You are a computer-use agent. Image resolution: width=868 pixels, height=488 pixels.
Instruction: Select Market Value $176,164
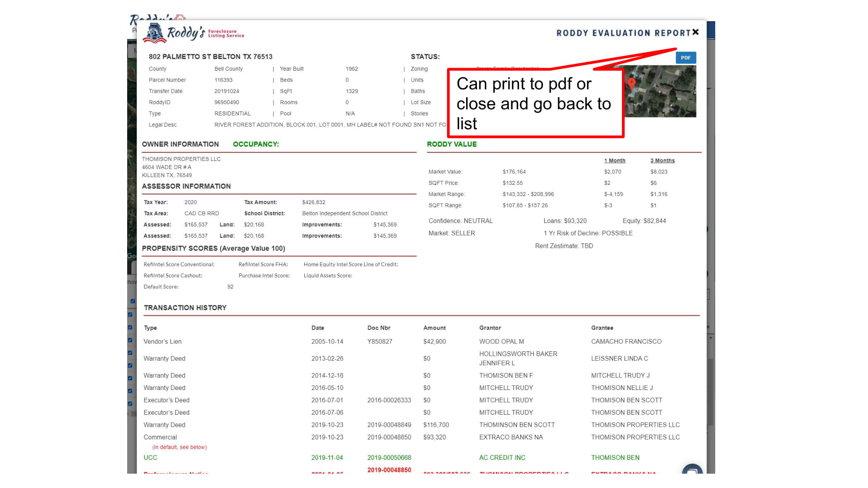pos(514,172)
